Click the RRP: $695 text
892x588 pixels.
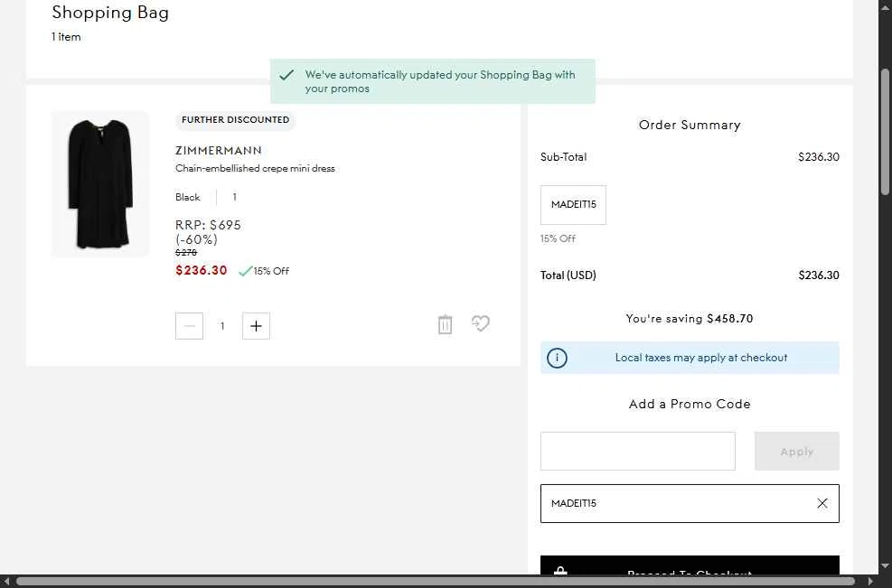click(x=208, y=225)
